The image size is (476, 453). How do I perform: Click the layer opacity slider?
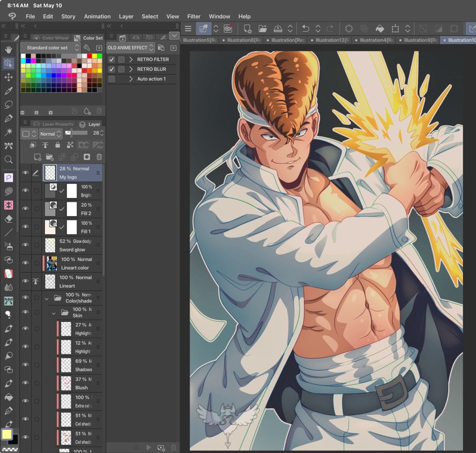[77, 133]
